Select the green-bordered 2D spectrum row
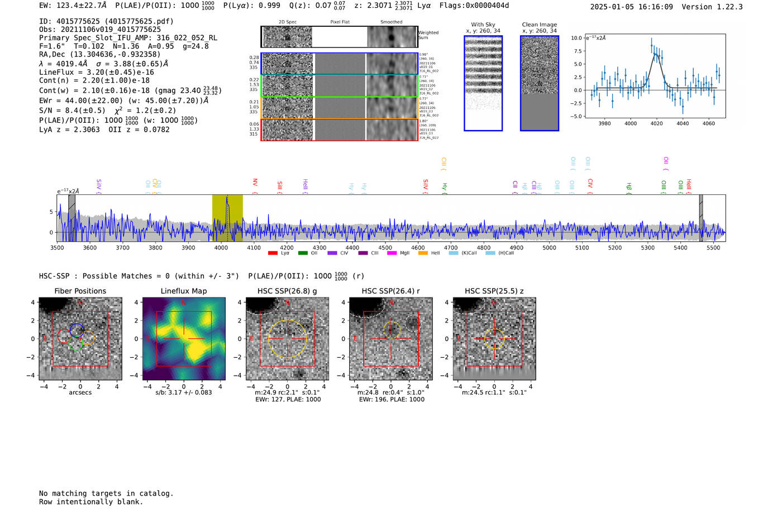 pos(340,86)
